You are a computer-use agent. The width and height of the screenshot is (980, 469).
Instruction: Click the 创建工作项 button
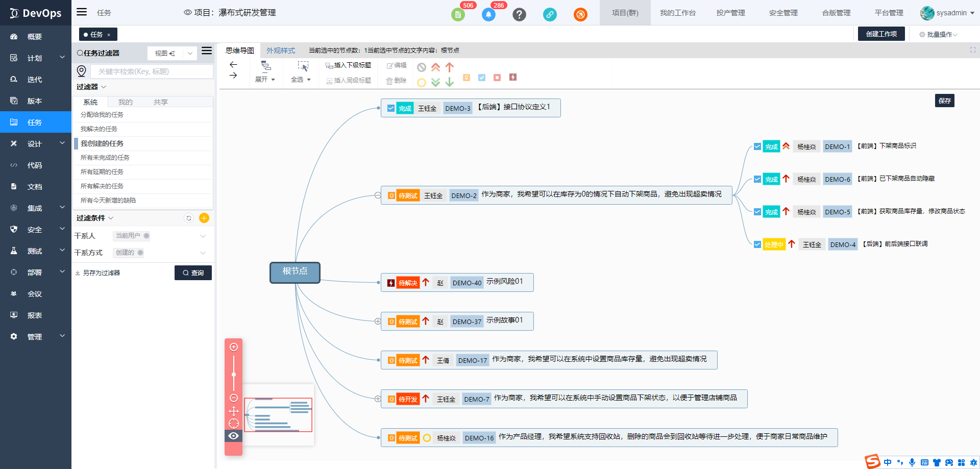point(881,34)
